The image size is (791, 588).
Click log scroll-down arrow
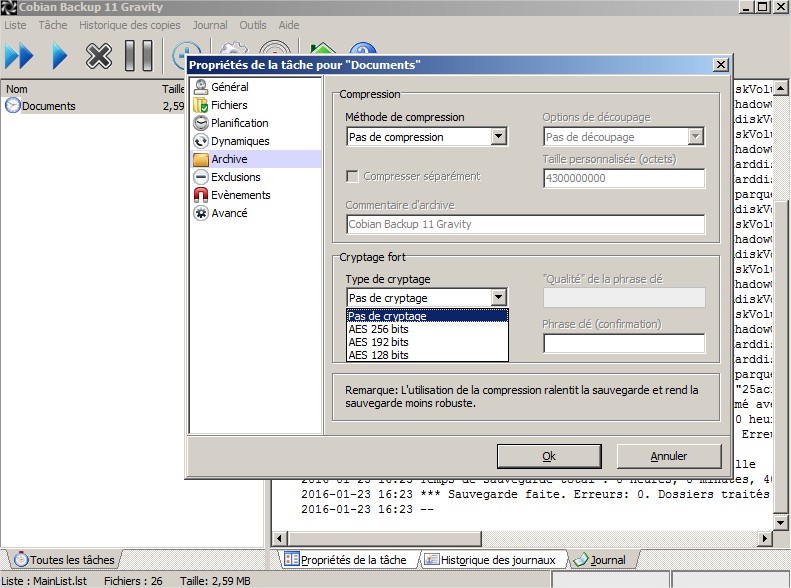tap(780, 522)
